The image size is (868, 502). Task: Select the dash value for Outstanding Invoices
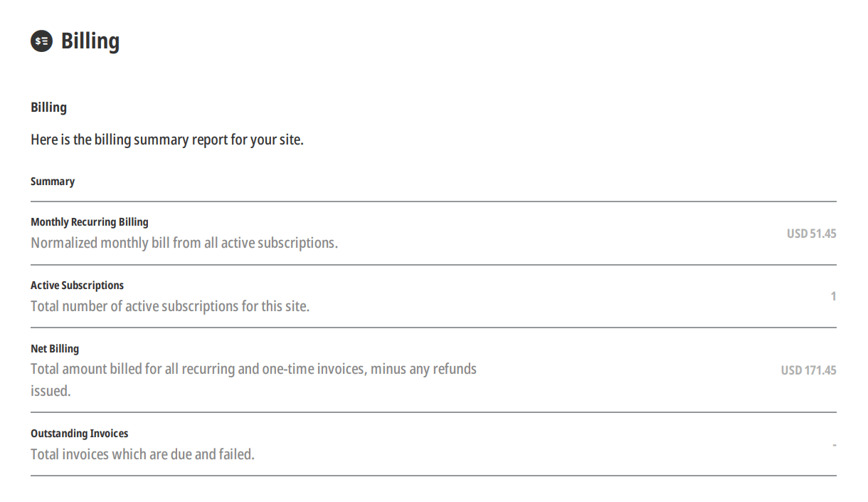click(834, 445)
